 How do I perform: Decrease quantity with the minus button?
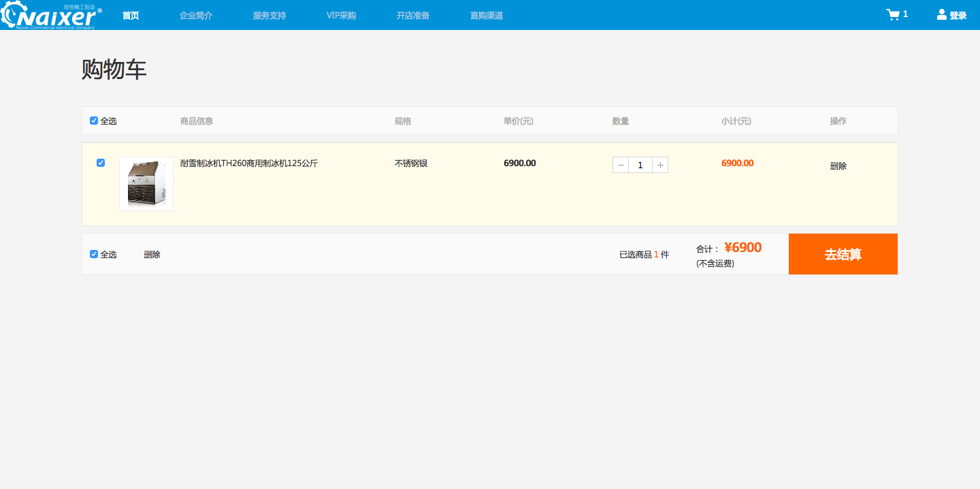(621, 165)
